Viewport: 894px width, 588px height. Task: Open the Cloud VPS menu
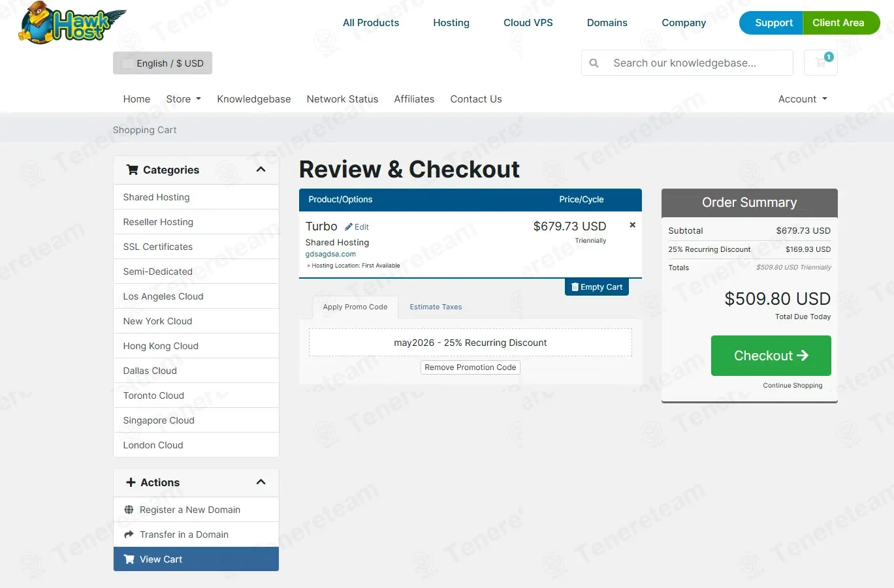point(528,23)
